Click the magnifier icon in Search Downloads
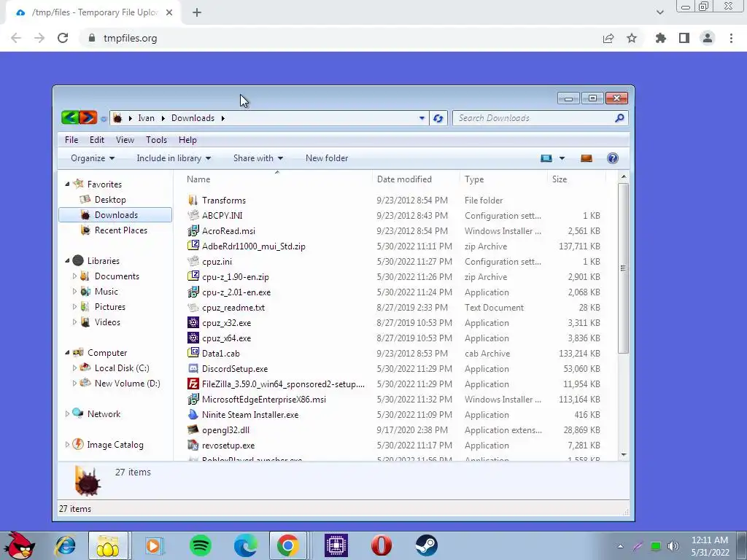Screen dimensions: 747x560 (619, 117)
